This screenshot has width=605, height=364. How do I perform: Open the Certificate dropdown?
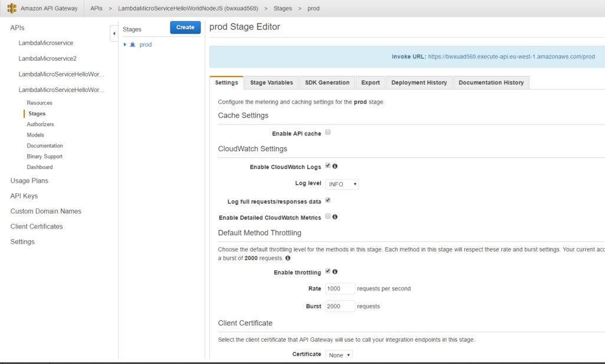339,355
